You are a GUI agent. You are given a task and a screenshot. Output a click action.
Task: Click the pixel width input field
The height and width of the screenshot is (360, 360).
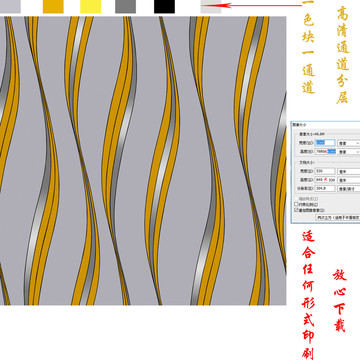click(325, 143)
